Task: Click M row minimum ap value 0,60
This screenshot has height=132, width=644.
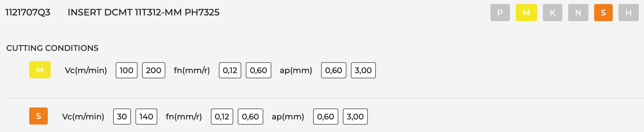Action: (333, 70)
